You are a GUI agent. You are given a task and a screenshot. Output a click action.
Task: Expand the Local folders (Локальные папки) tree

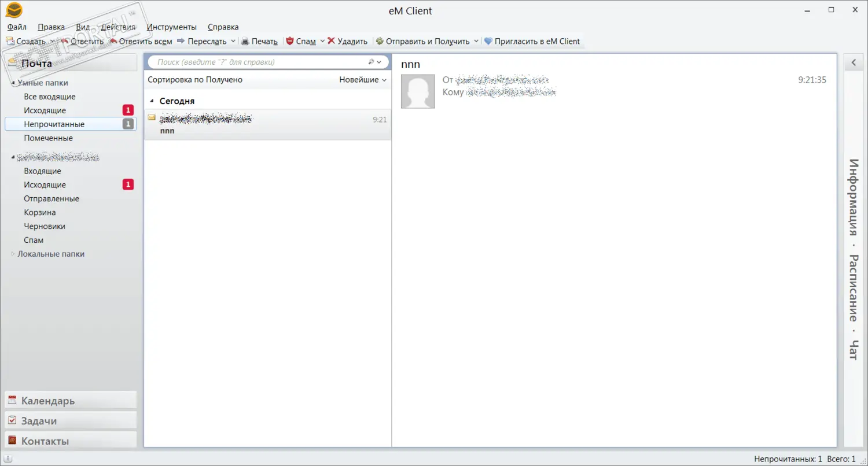13,254
